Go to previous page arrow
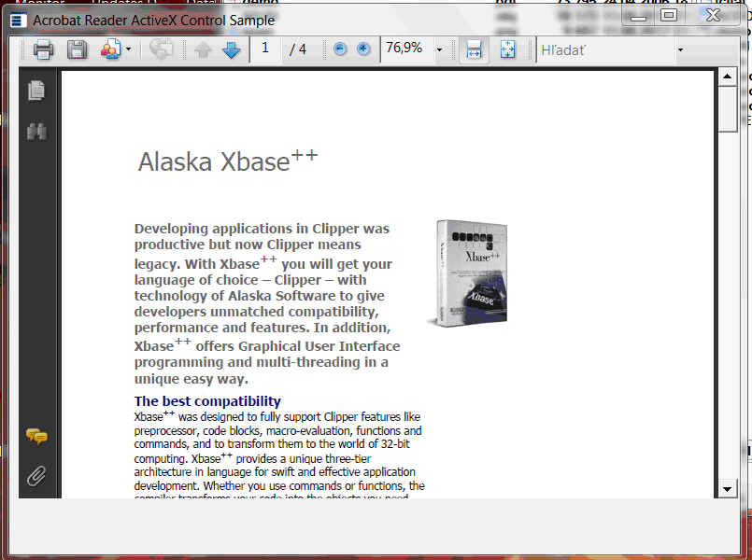 (203, 49)
